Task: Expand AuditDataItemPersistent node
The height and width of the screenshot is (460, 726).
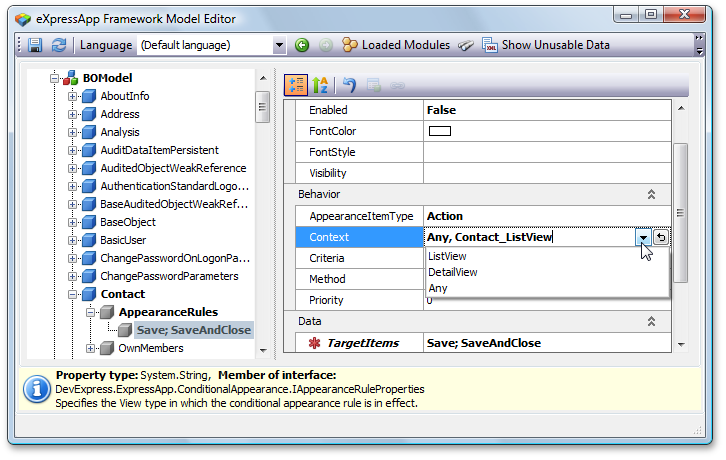Action: coord(72,151)
